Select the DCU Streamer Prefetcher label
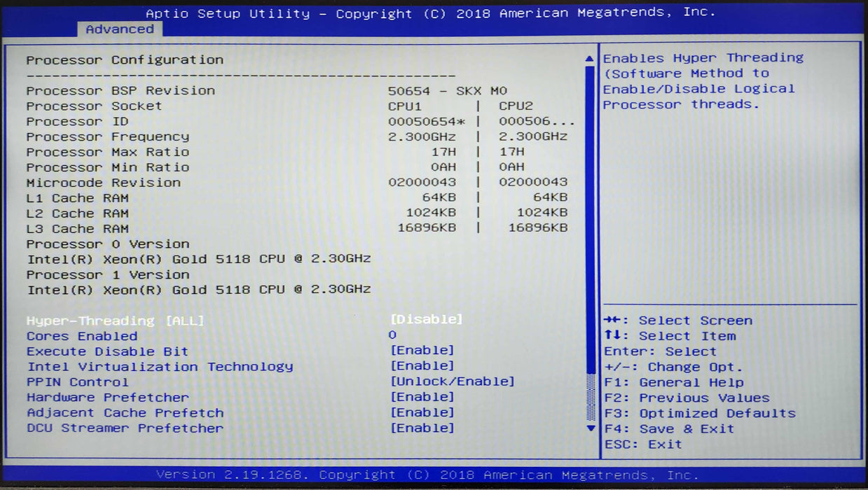This screenshot has height=490, width=868. tap(125, 428)
